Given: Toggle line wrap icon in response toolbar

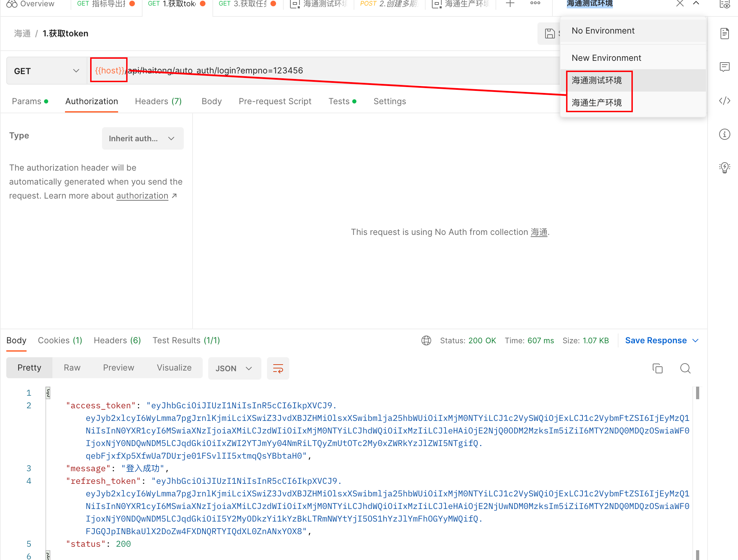Looking at the screenshot, I should 278,368.
